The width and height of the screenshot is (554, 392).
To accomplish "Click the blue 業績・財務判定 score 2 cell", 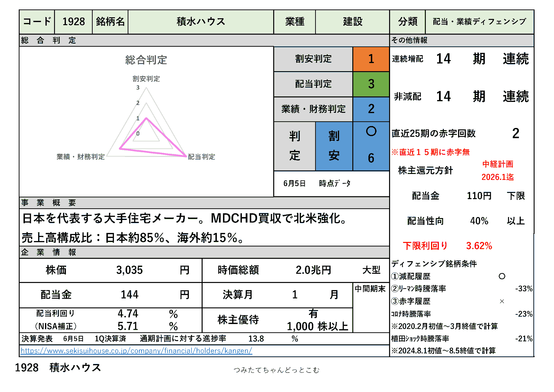I will 371,109.
